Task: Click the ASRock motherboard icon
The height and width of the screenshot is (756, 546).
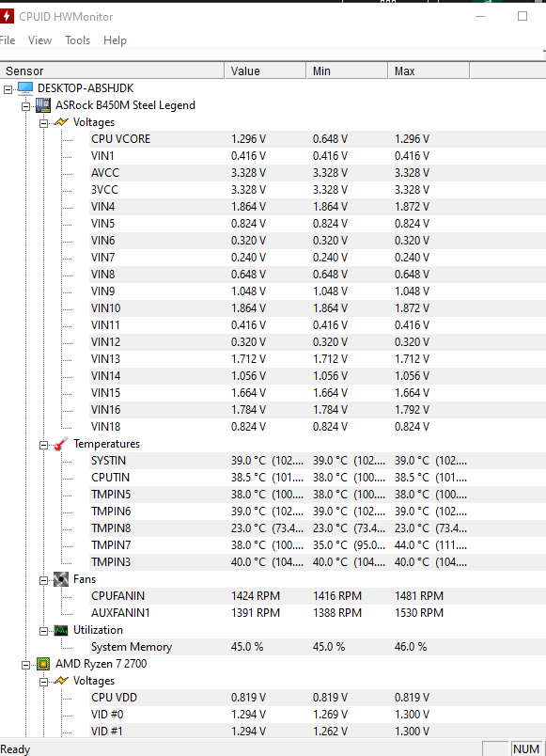Action: point(43,105)
